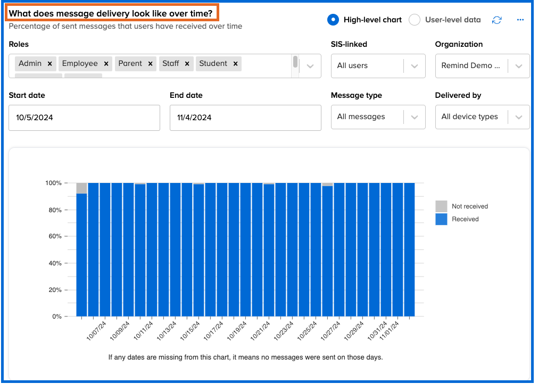The image size is (538, 392).
Task: Click the End date input field
Action: coord(245,118)
